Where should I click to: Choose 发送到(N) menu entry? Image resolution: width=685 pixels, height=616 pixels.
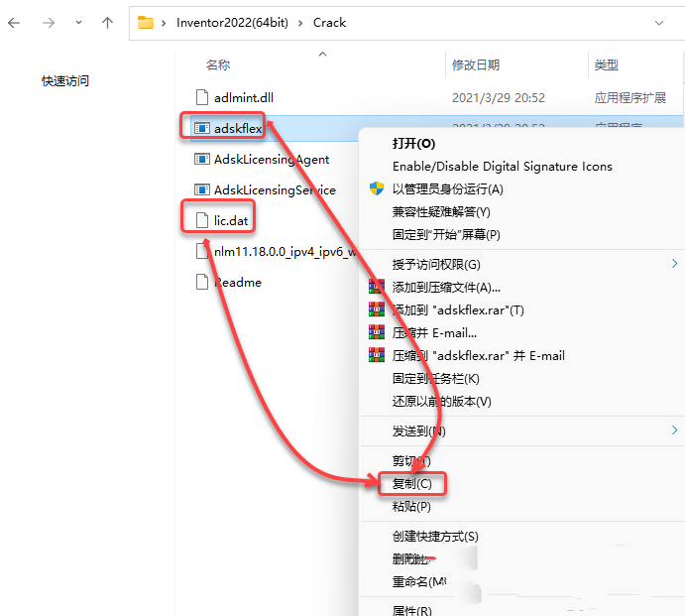click(419, 431)
